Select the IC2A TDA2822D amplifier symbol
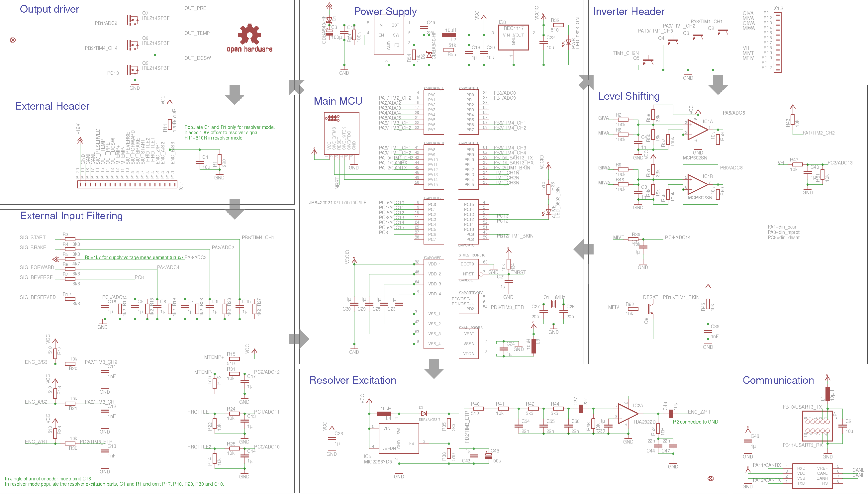 click(x=627, y=413)
